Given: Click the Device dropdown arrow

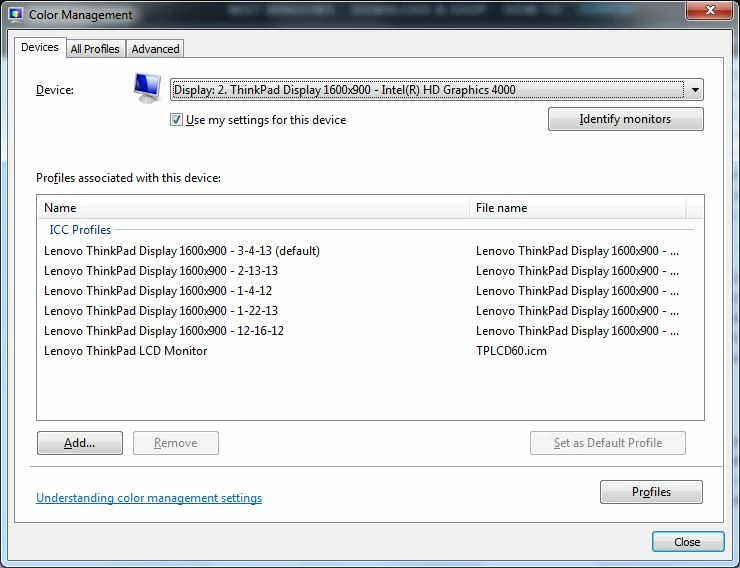Looking at the screenshot, I should click(695, 90).
